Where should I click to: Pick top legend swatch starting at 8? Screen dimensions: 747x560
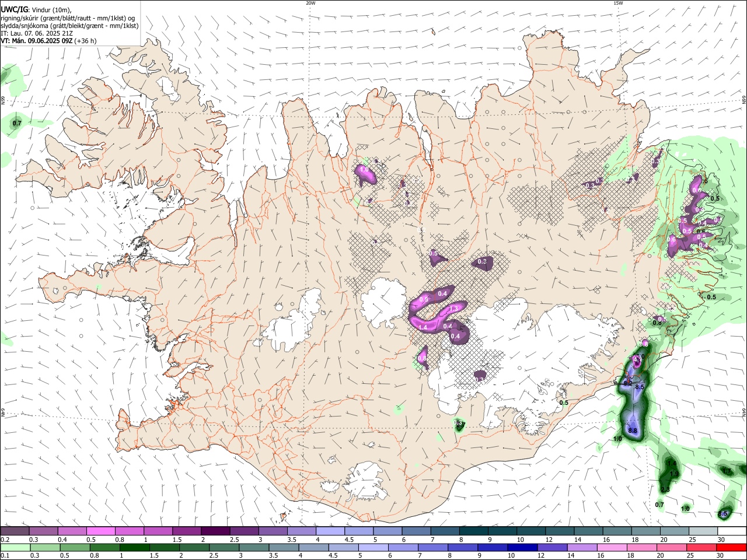point(473,531)
